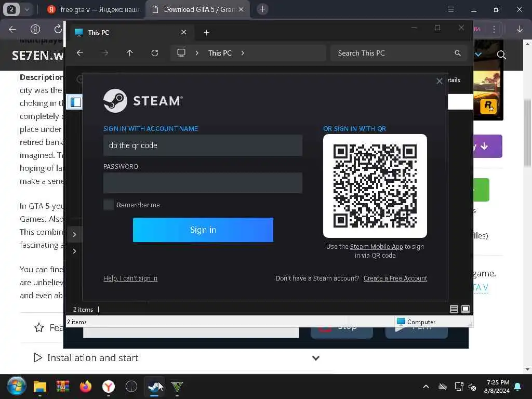Screen dimensions: 532x399
Task: Open Steam from the taskbar
Action: coord(154,387)
